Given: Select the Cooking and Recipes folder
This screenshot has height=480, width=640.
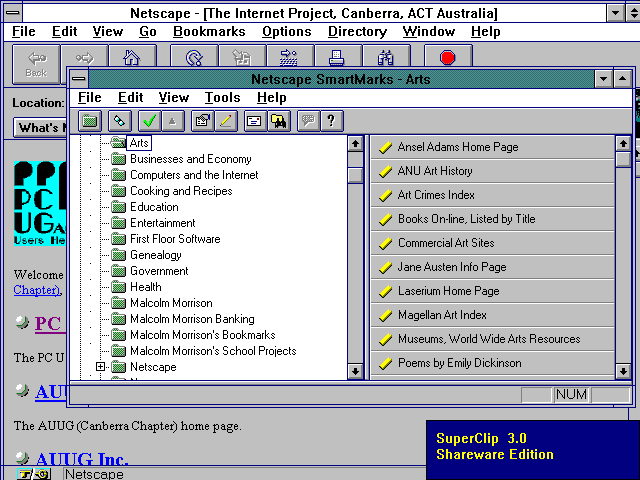Looking at the screenshot, I should [x=180, y=191].
